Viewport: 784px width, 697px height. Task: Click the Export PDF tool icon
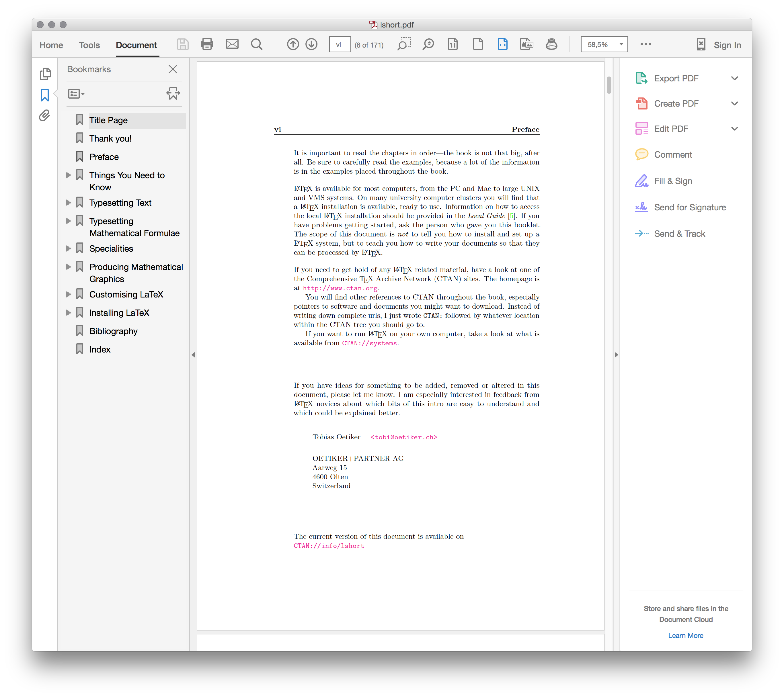point(641,77)
